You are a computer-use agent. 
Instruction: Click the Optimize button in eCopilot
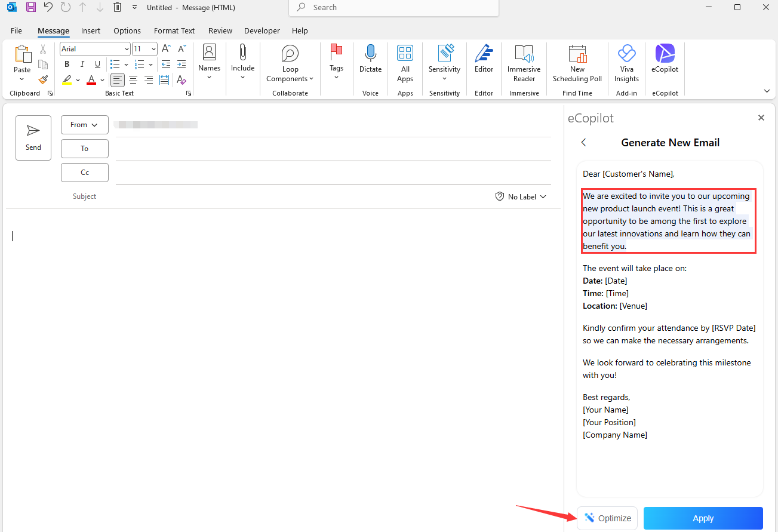pyautogui.click(x=607, y=518)
